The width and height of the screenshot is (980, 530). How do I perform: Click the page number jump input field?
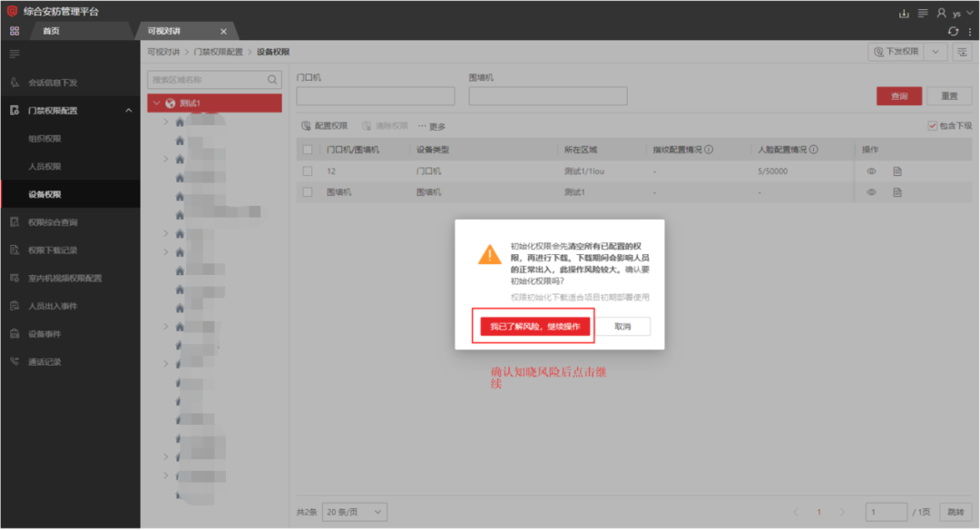coord(887,512)
